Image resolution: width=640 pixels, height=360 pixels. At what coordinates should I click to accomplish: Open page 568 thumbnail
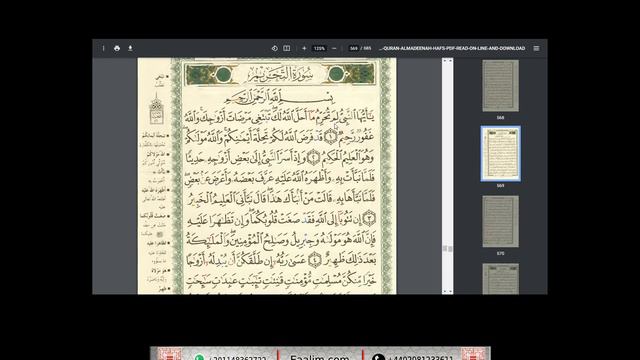pos(500,86)
